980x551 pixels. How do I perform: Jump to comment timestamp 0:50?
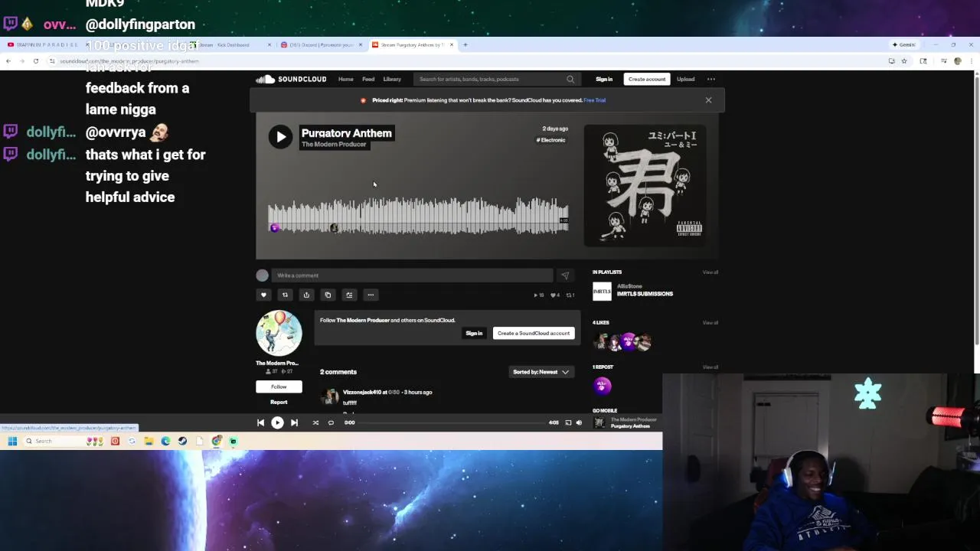coord(394,392)
